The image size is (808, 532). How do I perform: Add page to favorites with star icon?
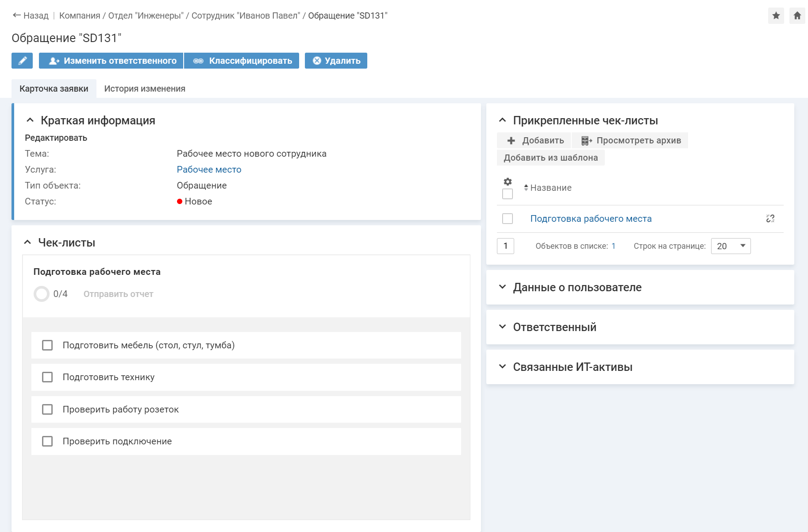(776, 16)
